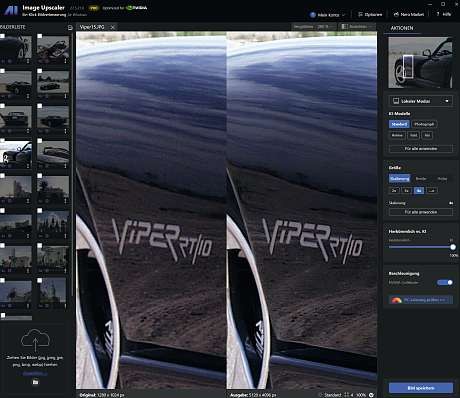Viewport: 460px width, 398px height.
Task: Open the folder icon below upload area
Action: click(35, 382)
